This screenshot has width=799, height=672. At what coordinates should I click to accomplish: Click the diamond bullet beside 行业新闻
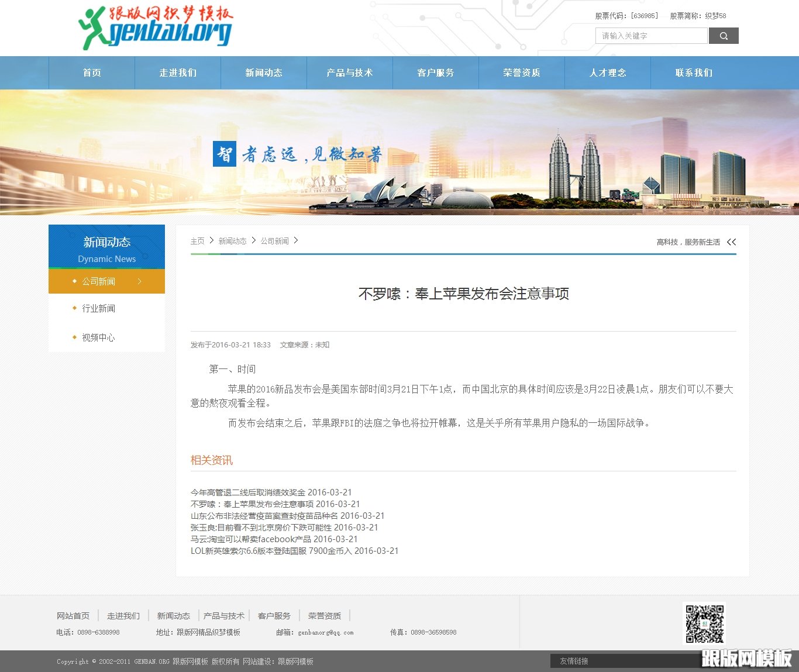click(x=74, y=308)
